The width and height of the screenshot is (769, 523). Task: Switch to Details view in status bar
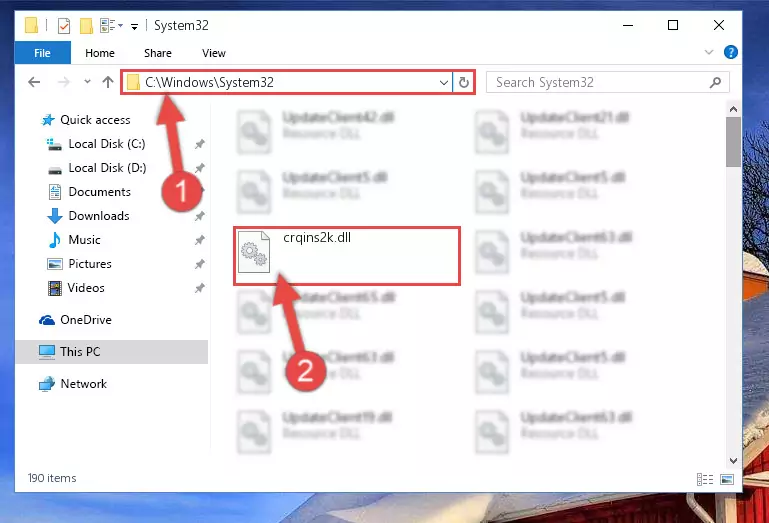point(705,479)
